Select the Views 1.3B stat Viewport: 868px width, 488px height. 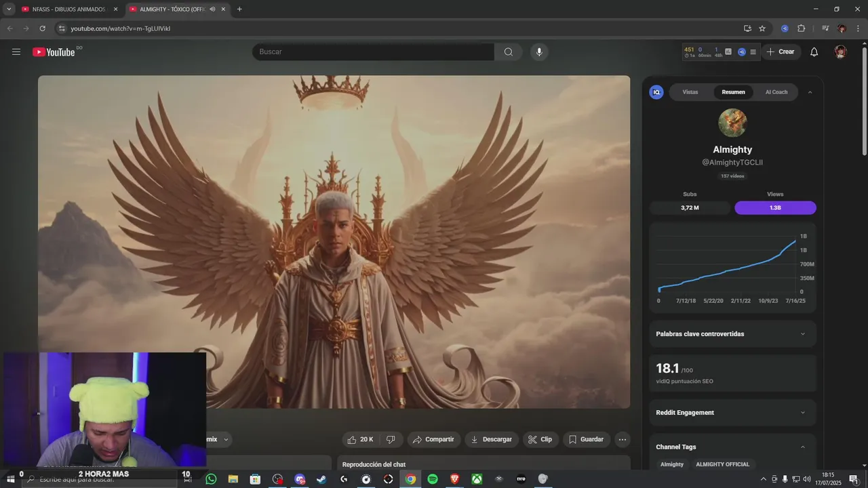tap(775, 208)
